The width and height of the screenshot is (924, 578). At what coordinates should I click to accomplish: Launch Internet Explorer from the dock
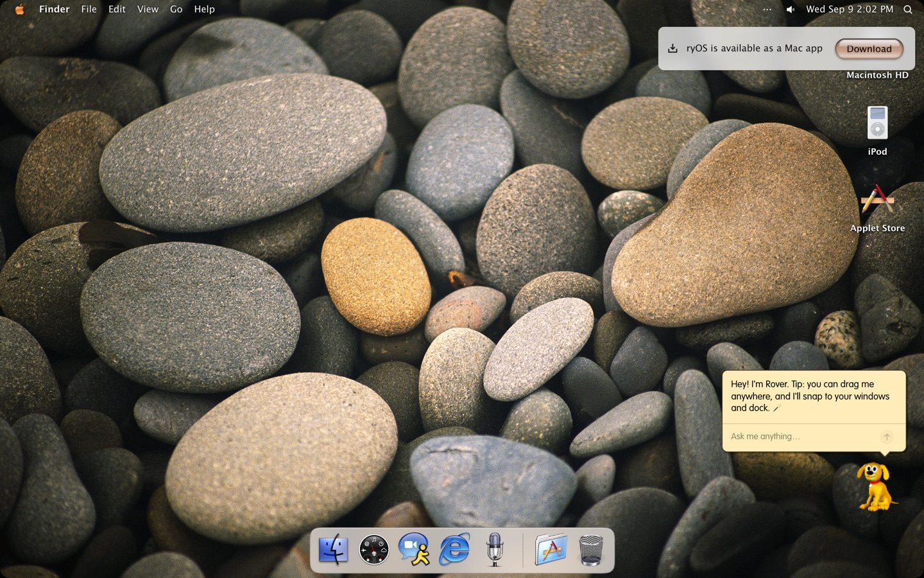point(454,550)
